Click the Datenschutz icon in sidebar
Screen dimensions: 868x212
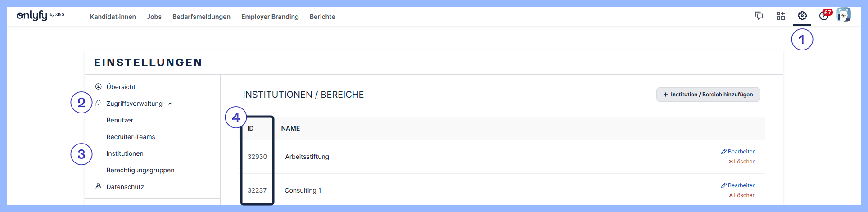(x=99, y=186)
